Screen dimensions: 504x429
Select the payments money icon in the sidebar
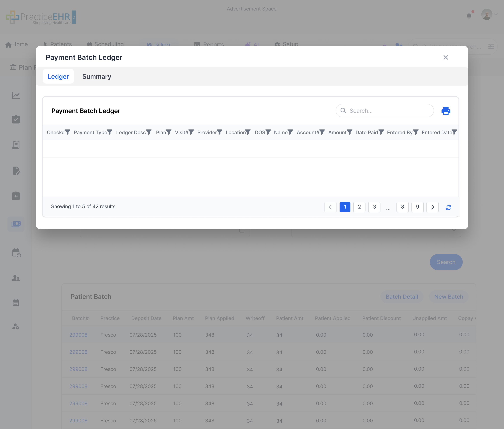click(16, 224)
